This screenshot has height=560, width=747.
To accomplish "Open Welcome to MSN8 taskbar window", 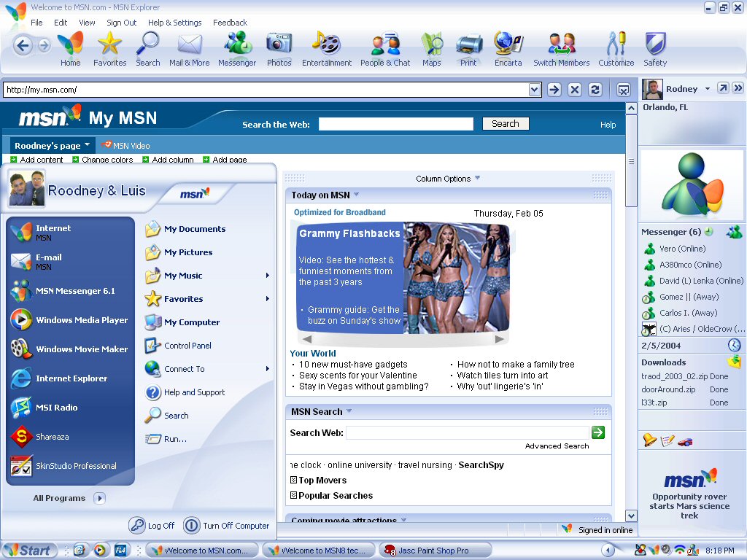I will [x=319, y=551].
